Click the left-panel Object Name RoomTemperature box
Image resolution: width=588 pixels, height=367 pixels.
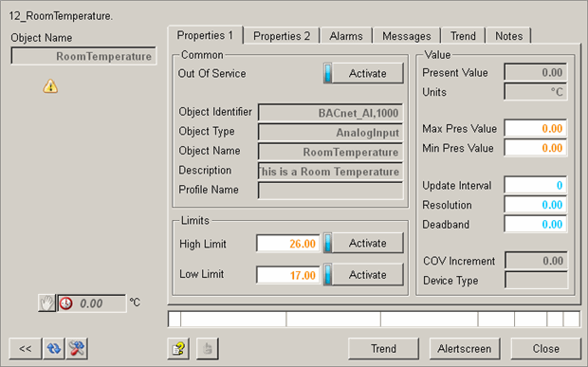point(83,56)
